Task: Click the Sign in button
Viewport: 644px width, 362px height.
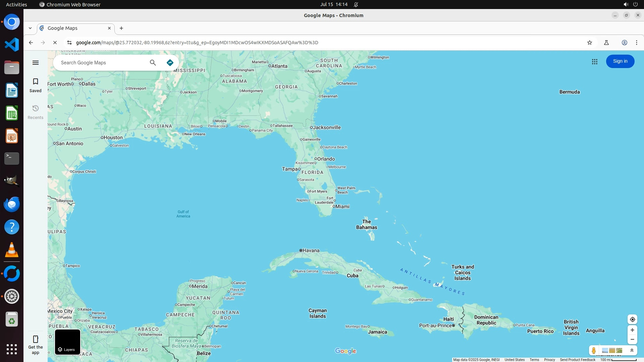Action: [x=620, y=61]
